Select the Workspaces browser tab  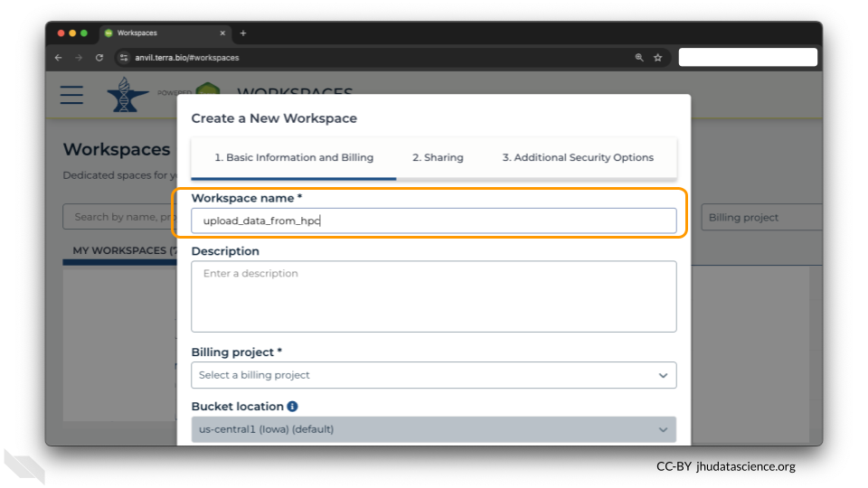[x=165, y=33]
